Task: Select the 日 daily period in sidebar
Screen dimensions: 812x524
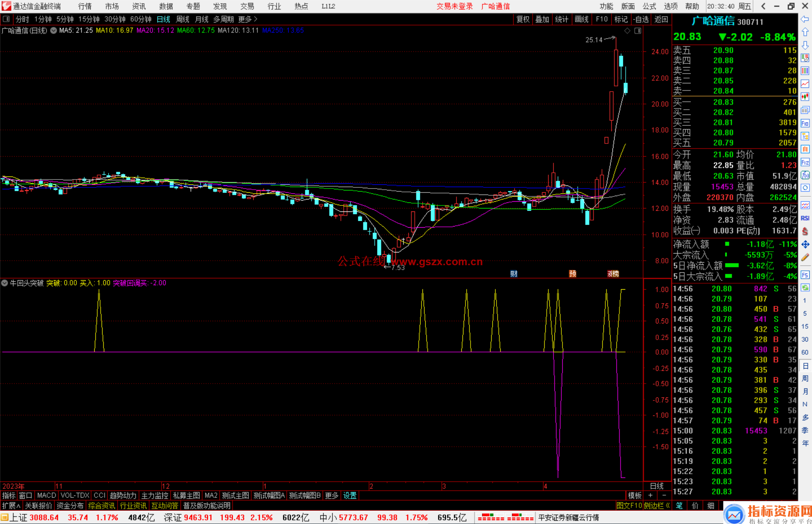Action: (x=805, y=366)
